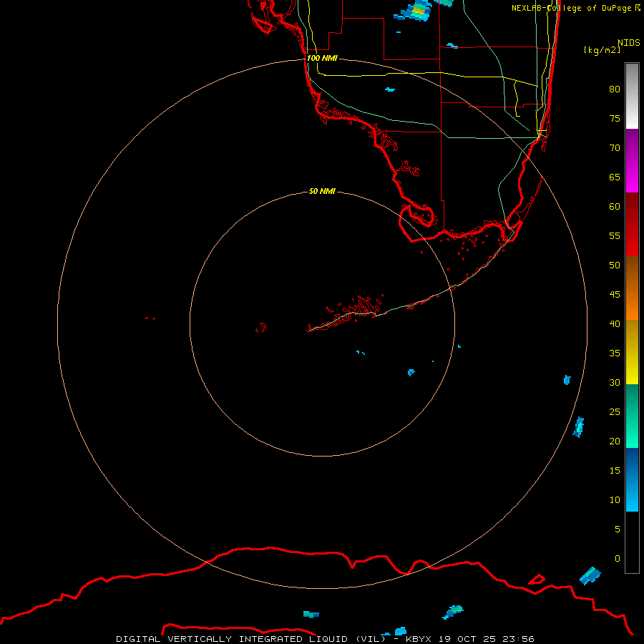The width and height of the screenshot is (644, 644).
Task: Click the 55 value on the scale
Action: [x=615, y=235]
